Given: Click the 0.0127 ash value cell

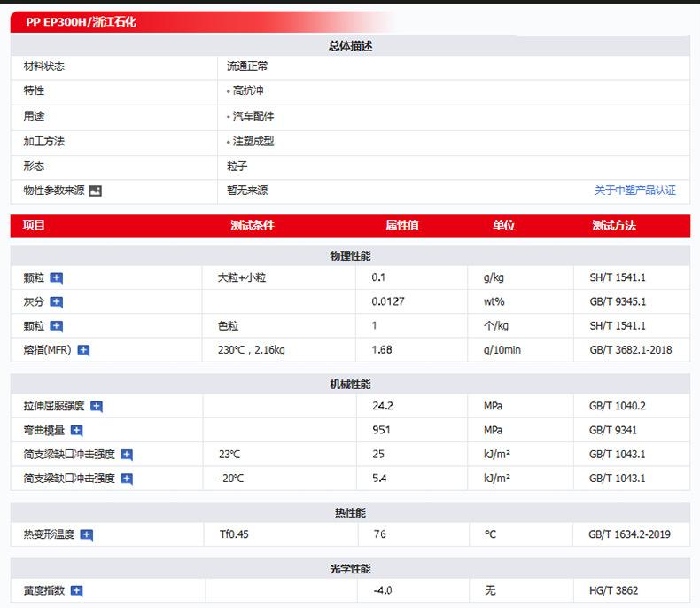Looking at the screenshot, I should 388,301.
